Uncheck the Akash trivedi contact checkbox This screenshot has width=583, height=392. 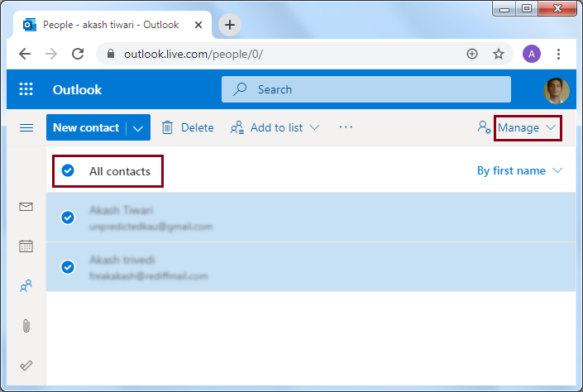(68, 267)
